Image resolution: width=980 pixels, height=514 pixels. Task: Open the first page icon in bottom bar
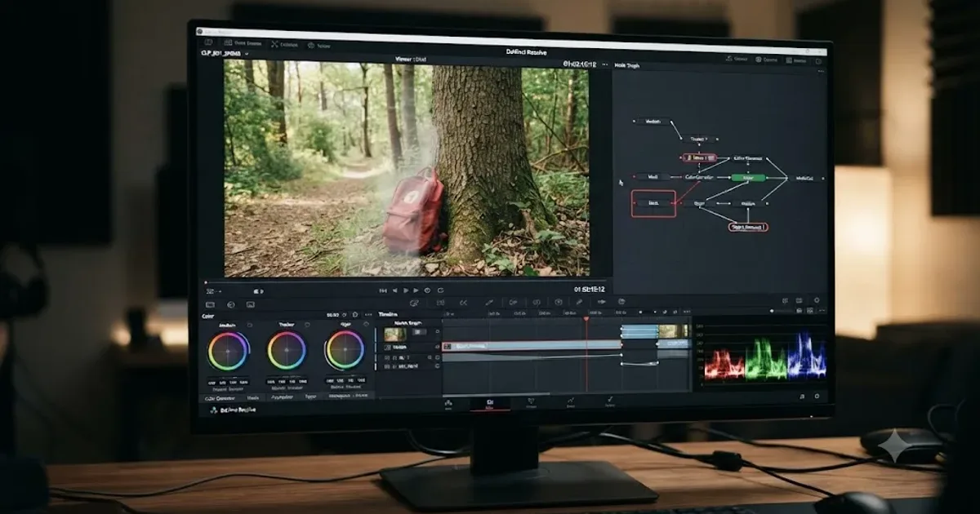point(448,403)
